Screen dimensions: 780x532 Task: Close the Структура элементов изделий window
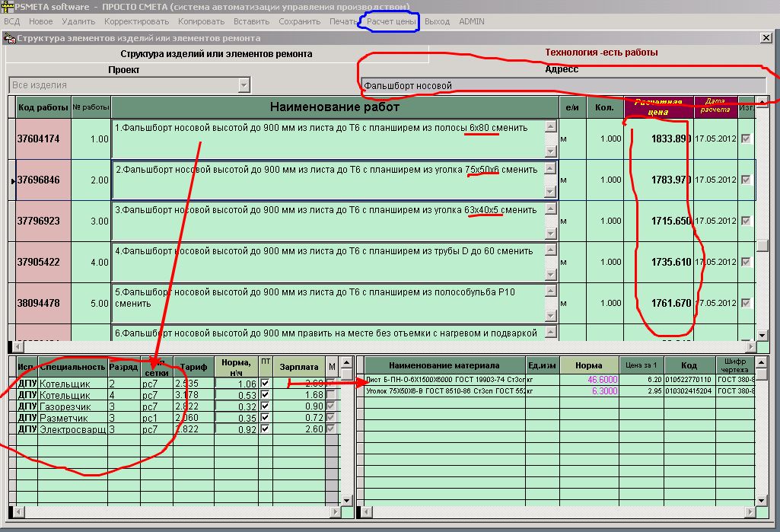point(766,37)
